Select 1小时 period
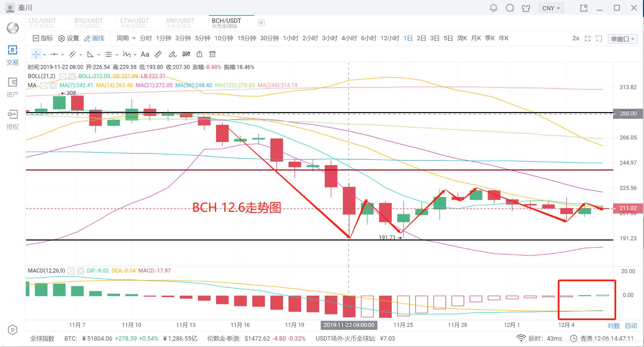 (291, 38)
